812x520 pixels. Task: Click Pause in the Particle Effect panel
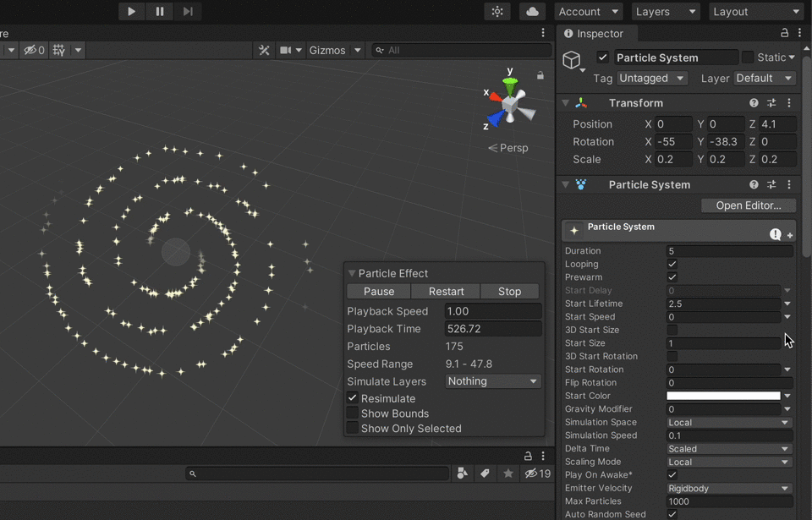[379, 292]
